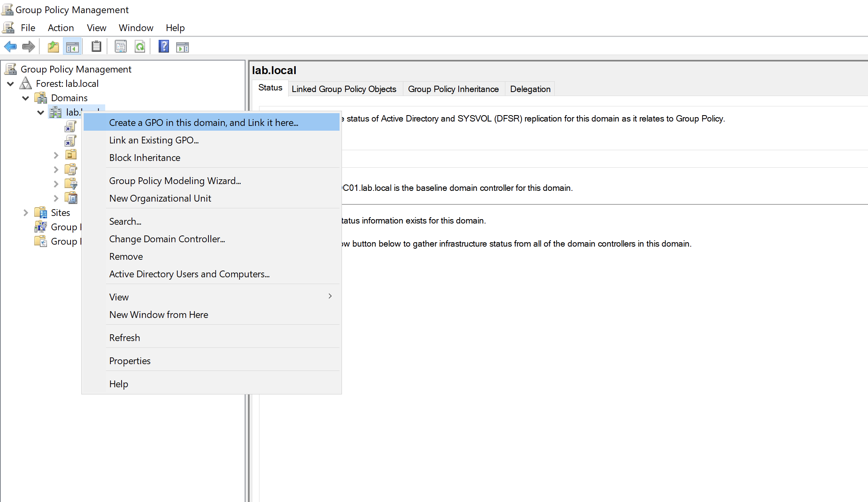Click the blue Back arrow toolbar icon

10,47
